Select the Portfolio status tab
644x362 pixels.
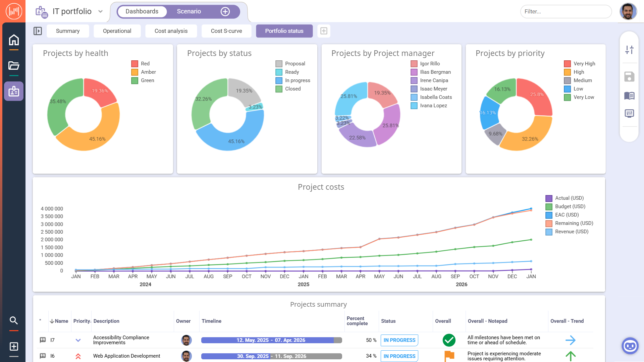click(284, 31)
